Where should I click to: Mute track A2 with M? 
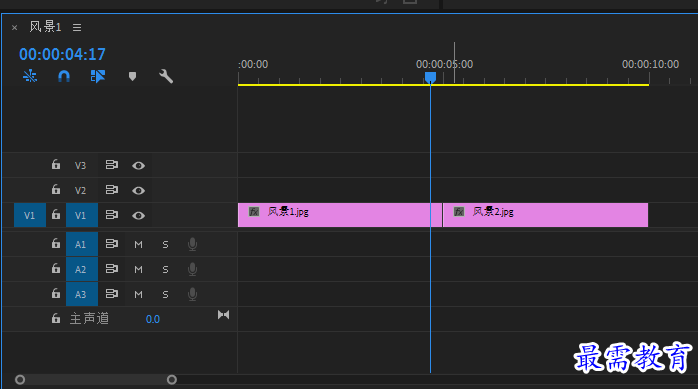click(138, 269)
